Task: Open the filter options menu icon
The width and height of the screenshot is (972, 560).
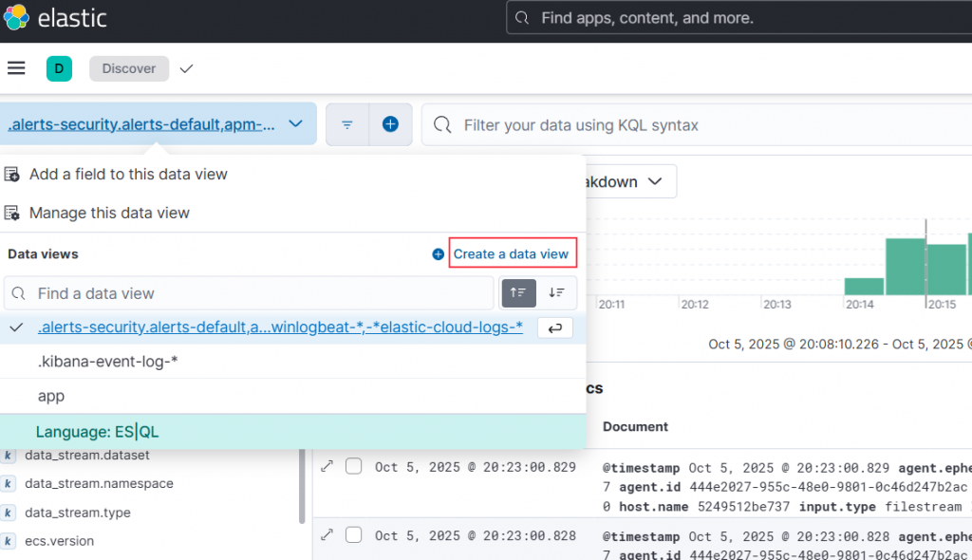Action: [x=347, y=124]
